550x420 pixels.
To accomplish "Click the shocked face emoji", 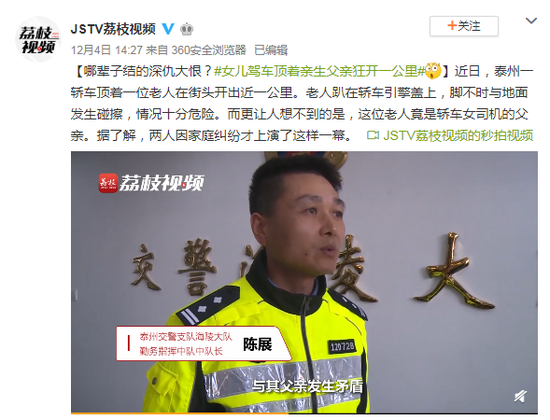I will (x=433, y=71).
